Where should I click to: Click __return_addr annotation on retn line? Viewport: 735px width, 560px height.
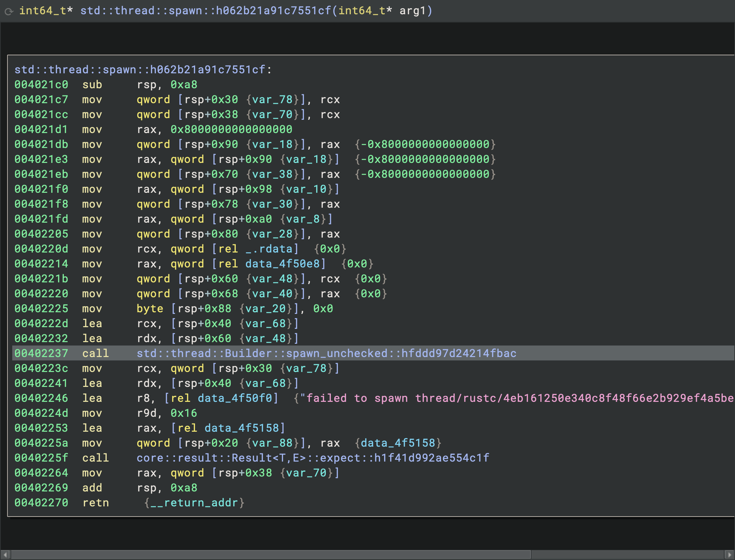(194, 503)
